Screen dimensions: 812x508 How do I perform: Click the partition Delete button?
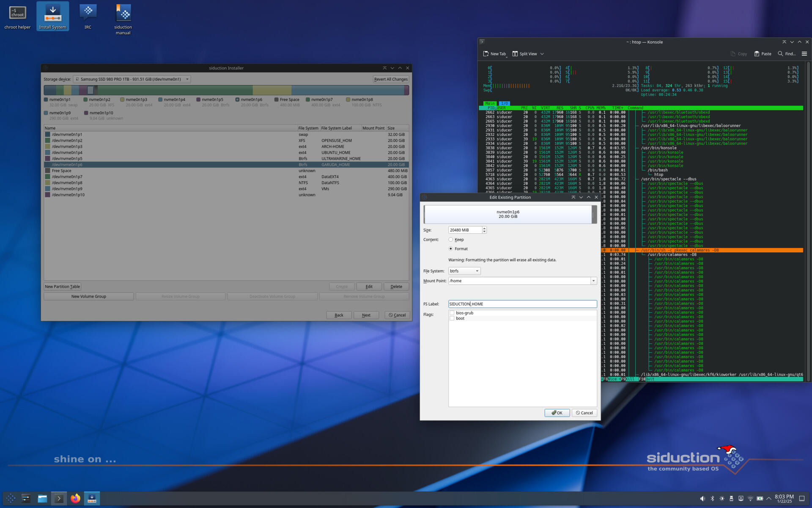click(x=396, y=287)
